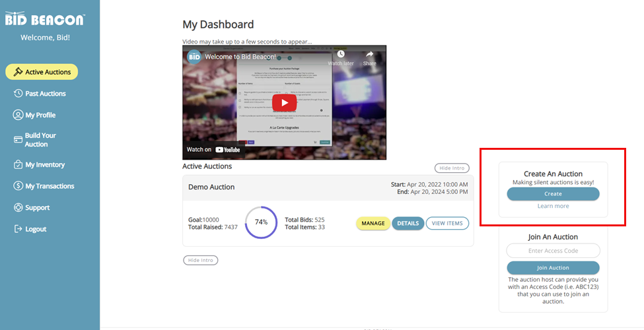Click the Demo Auction title
Viewport: 644px width, 330px height.
pos(211,187)
